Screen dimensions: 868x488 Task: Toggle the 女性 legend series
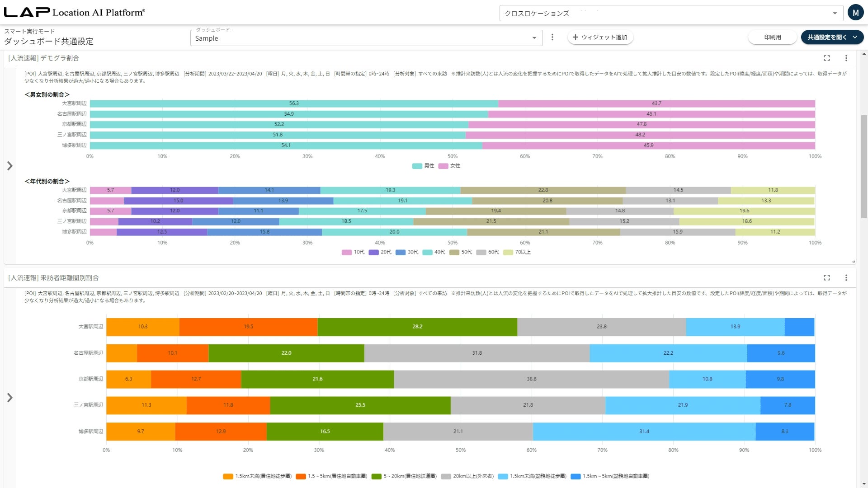[450, 166]
